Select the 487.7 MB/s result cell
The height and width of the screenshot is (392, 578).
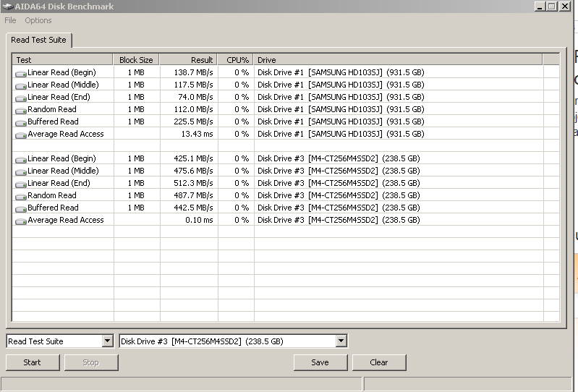194,195
